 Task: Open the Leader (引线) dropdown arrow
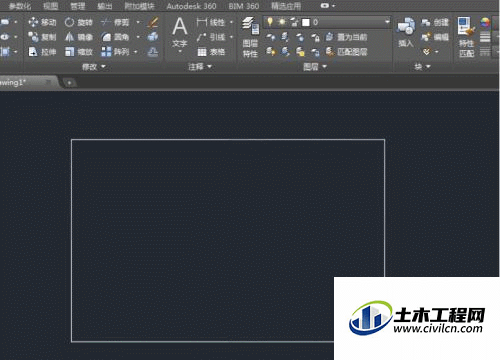(x=231, y=37)
